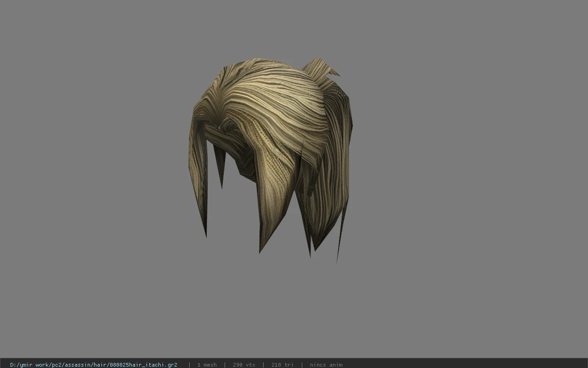Screen dimensions: 588x368
Task: Click the thin needle-like strand on far right
Action: tap(340, 235)
